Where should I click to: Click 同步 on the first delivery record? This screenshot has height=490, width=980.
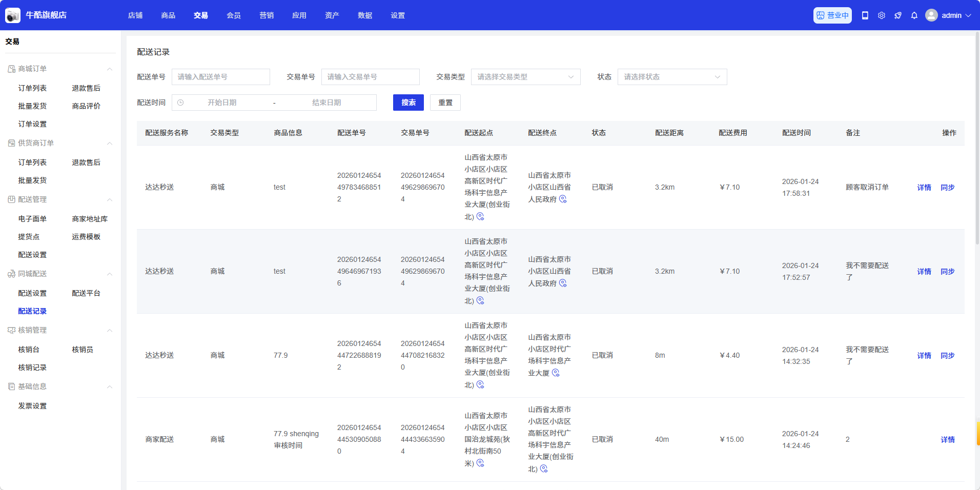(947, 187)
